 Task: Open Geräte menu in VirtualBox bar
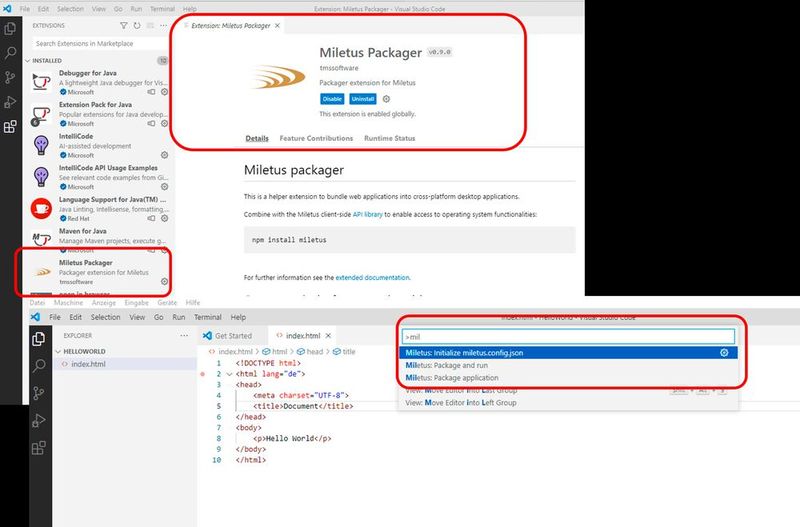[x=167, y=303]
